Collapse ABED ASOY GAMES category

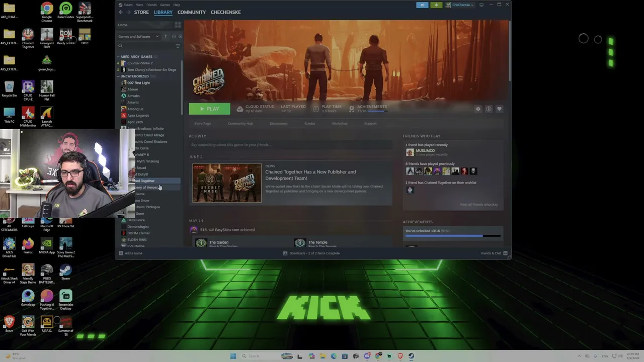(x=136, y=57)
